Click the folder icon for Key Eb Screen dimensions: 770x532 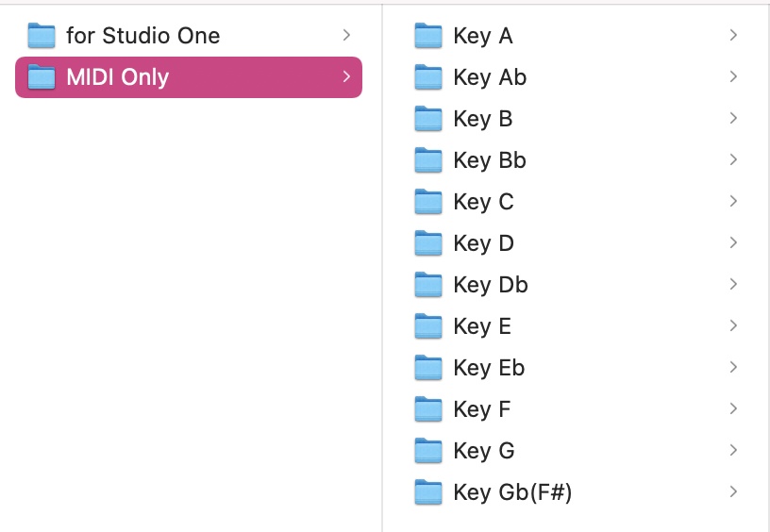428,368
